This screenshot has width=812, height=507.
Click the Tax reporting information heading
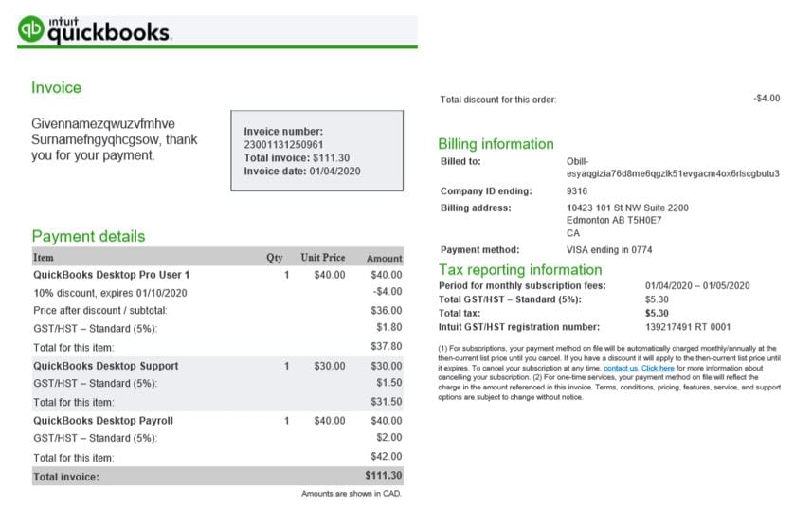point(520,270)
